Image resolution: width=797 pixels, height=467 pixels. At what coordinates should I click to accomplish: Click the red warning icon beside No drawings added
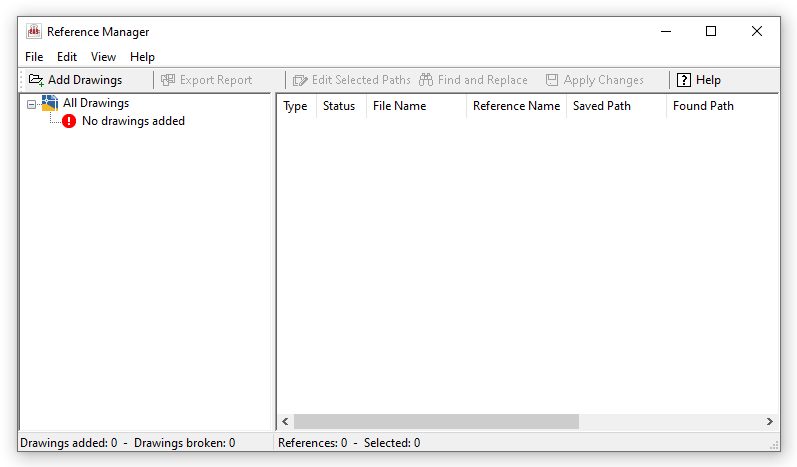click(x=69, y=121)
